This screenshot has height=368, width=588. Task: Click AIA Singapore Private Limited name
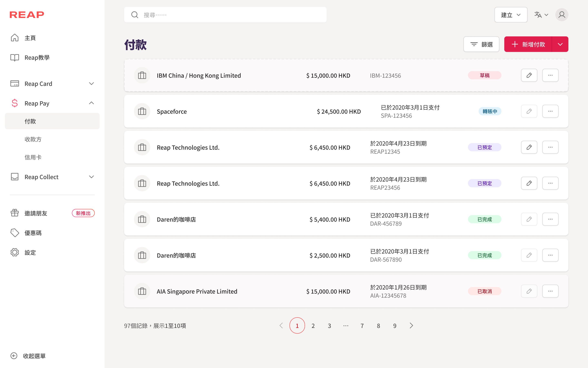tap(197, 291)
